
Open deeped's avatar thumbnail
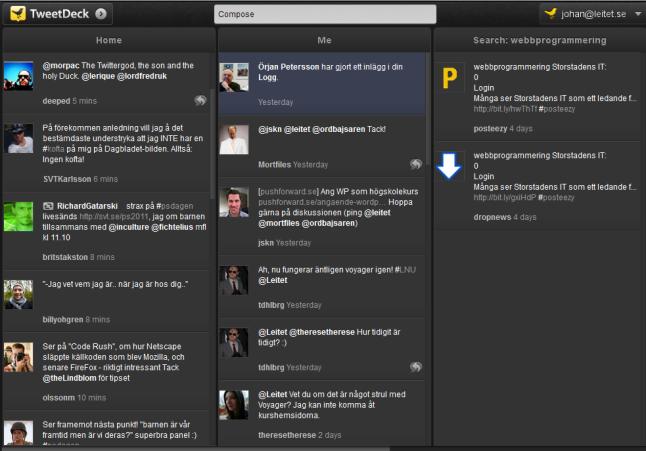pyautogui.click(x=19, y=76)
